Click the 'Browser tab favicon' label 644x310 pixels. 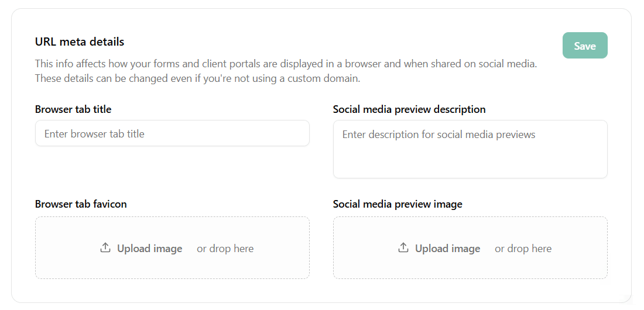click(81, 204)
